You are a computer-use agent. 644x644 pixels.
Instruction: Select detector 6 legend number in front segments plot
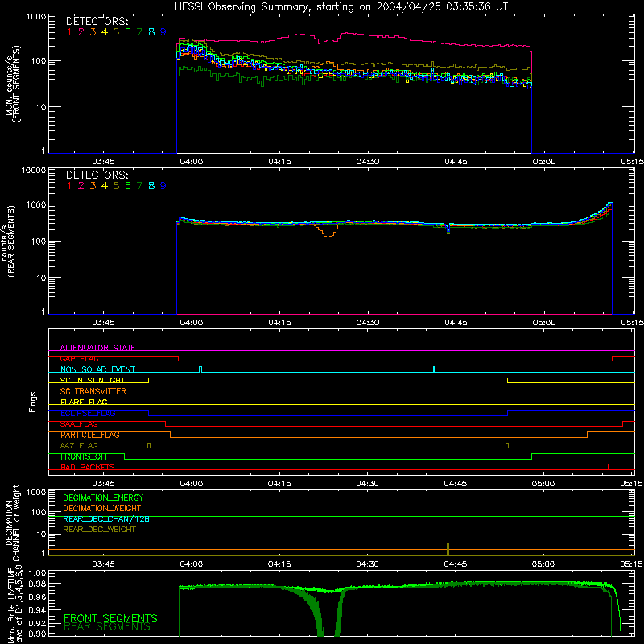click(128, 32)
